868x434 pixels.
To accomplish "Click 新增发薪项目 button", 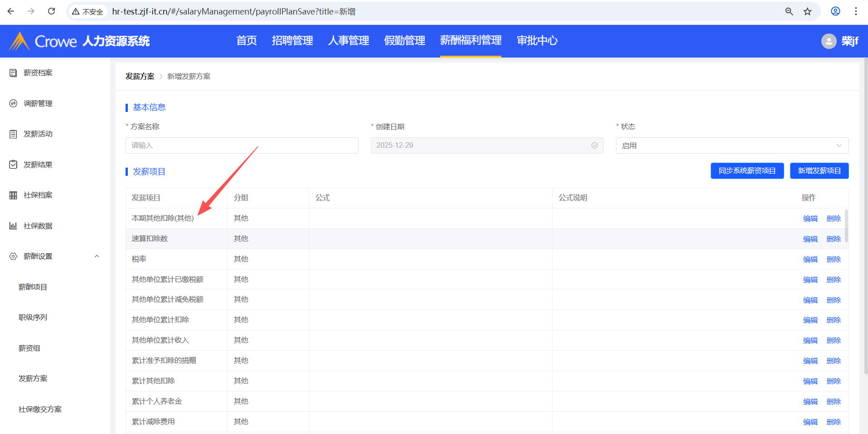I will point(819,171).
